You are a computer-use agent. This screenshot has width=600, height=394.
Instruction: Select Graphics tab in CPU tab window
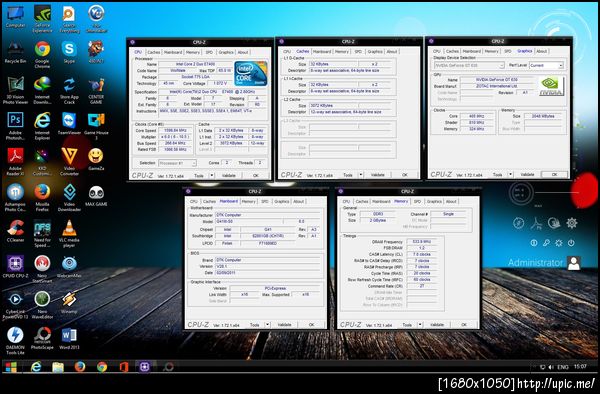pos(226,52)
